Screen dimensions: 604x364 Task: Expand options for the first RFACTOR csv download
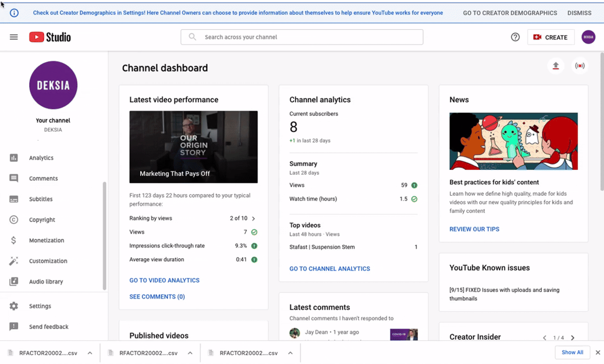tap(90, 352)
